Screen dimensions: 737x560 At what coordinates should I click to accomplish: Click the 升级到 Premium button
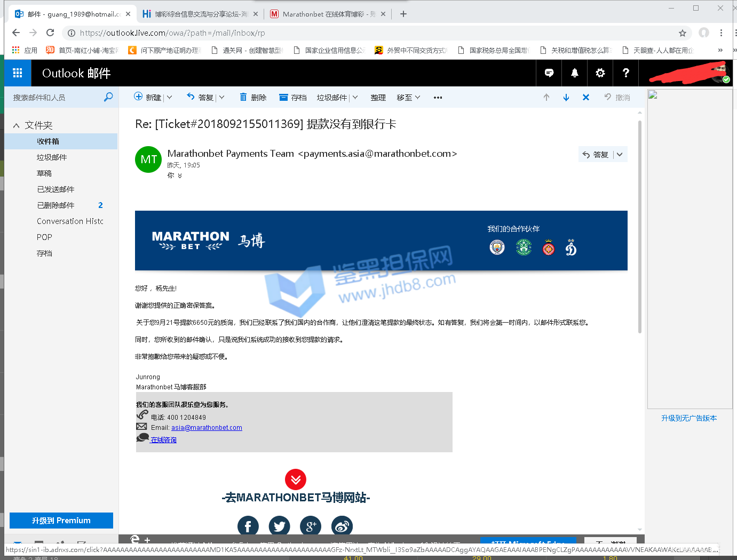(x=61, y=521)
